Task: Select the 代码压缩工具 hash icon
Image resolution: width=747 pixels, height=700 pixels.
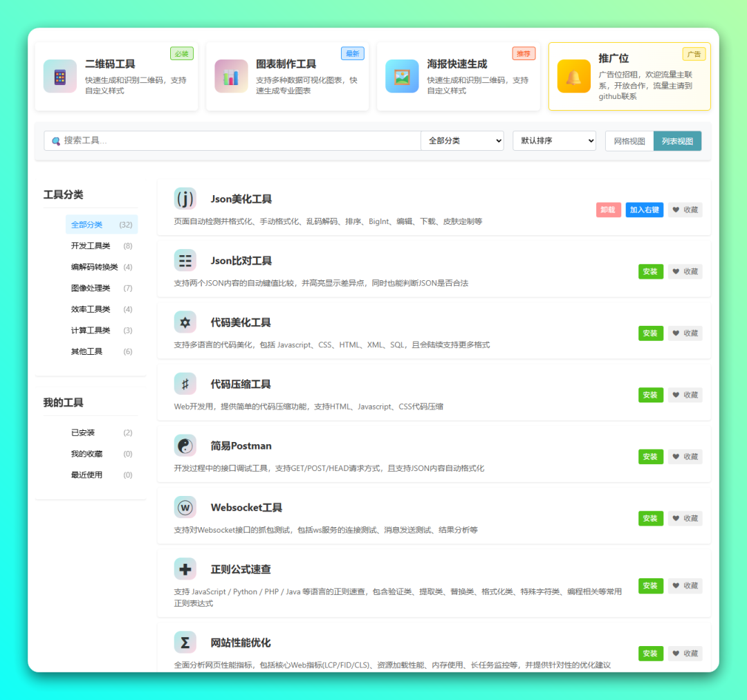Action: (x=185, y=383)
